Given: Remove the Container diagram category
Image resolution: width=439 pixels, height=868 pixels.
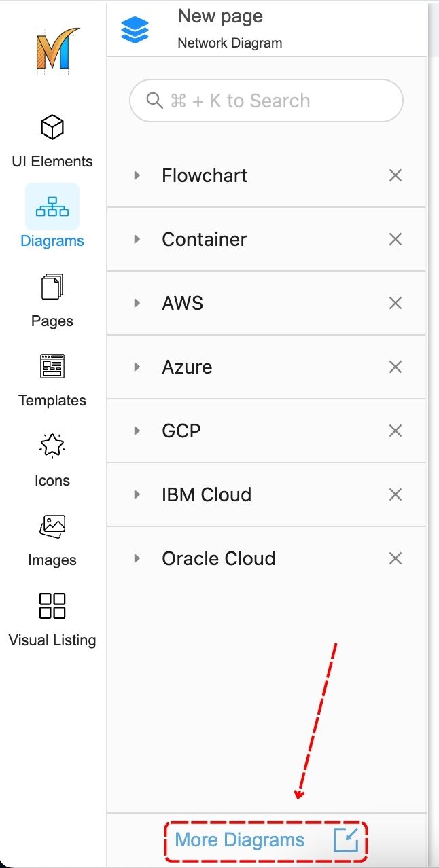Looking at the screenshot, I should pos(396,239).
